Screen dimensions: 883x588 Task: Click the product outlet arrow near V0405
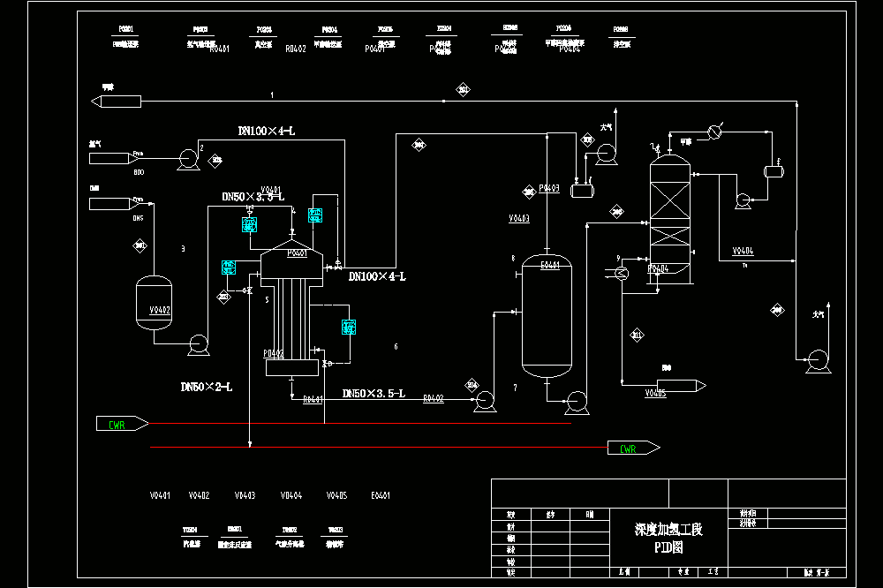pos(682,386)
